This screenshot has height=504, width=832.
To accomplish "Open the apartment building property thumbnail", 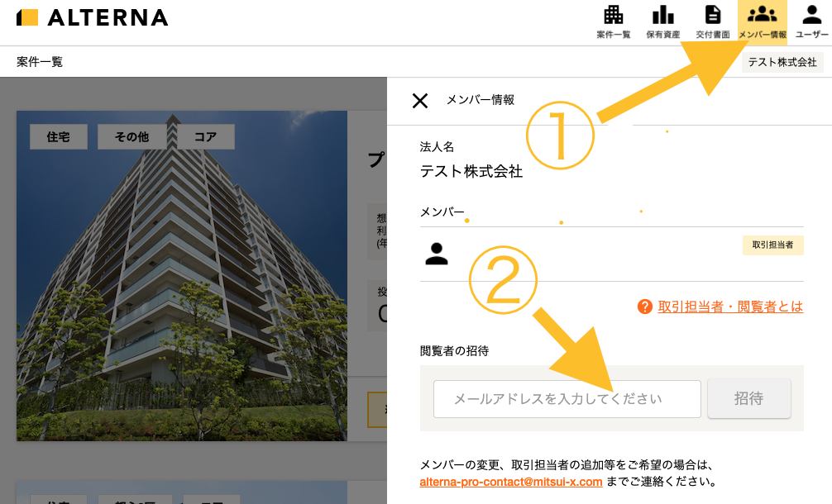I will [x=181, y=276].
